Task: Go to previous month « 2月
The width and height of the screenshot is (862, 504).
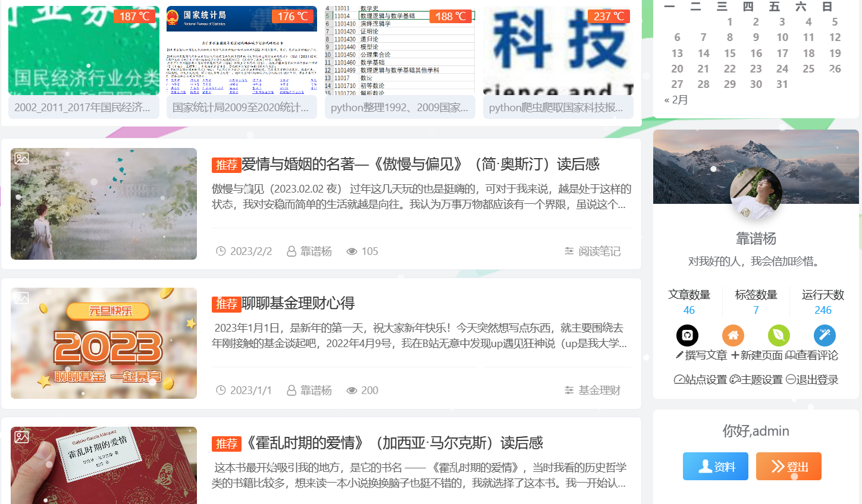Action: pyautogui.click(x=676, y=100)
